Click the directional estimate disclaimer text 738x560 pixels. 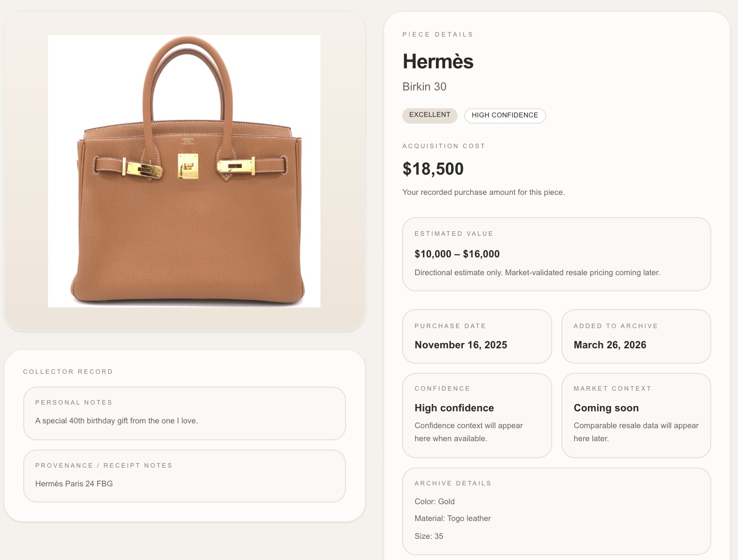pyautogui.click(x=537, y=273)
